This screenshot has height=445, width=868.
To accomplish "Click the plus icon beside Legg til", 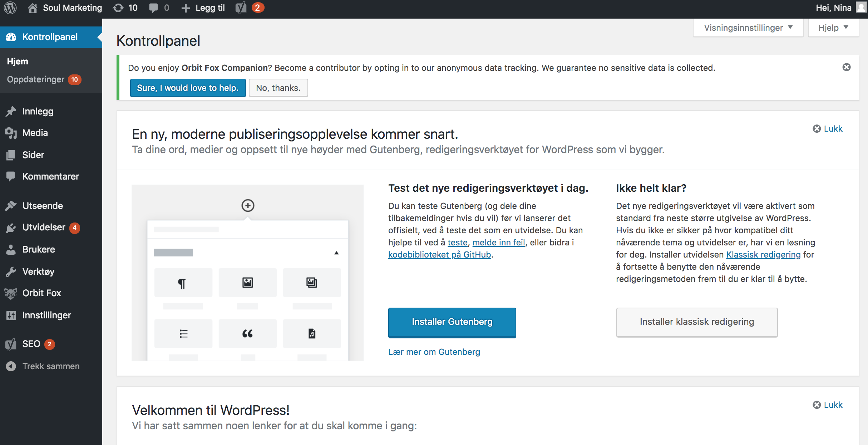I will click(186, 8).
